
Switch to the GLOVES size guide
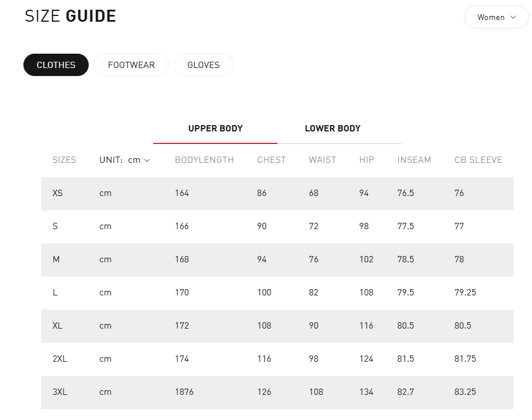pyautogui.click(x=203, y=65)
